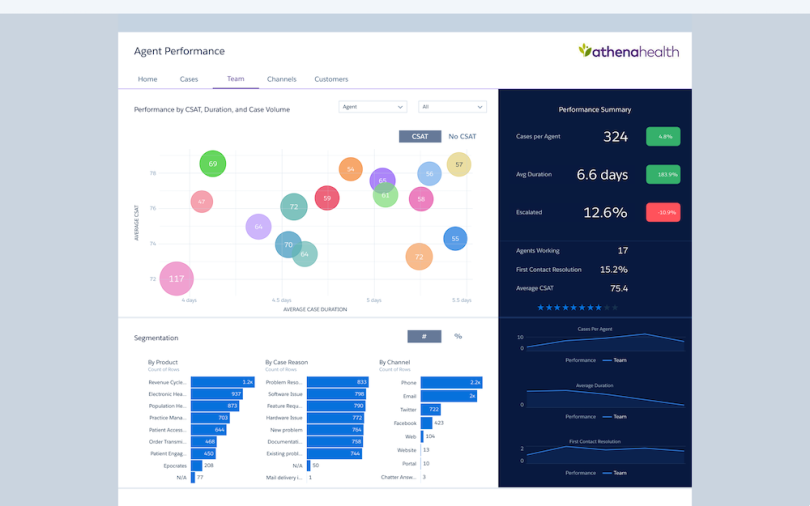The height and width of the screenshot is (506, 810).
Task: Click the orange 54 bubble
Action: click(351, 169)
